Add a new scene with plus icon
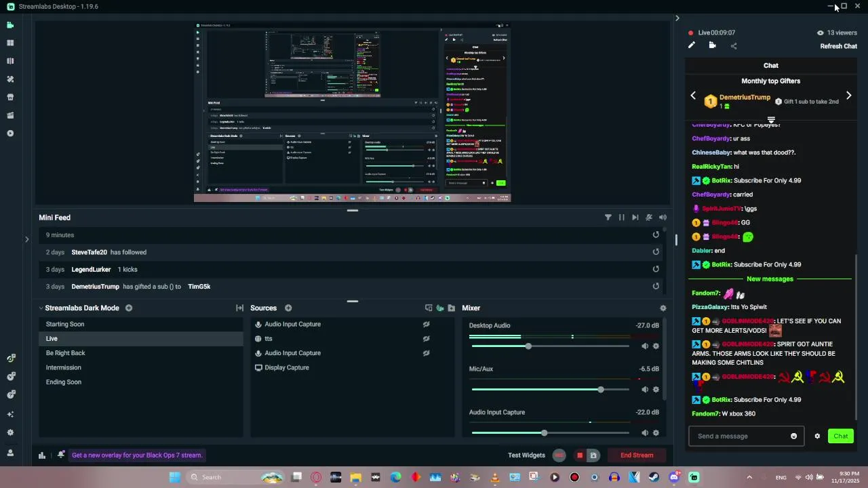 (x=128, y=308)
